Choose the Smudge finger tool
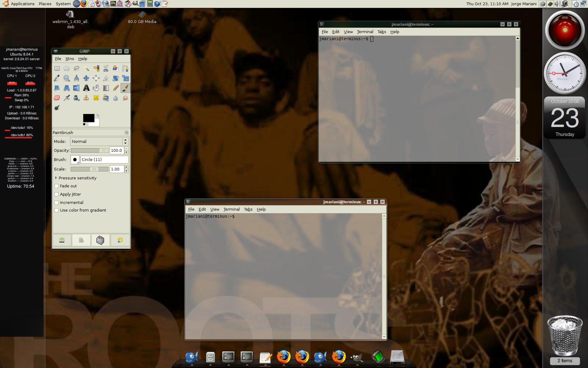The width and height of the screenshot is (588, 368). click(126, 98)
